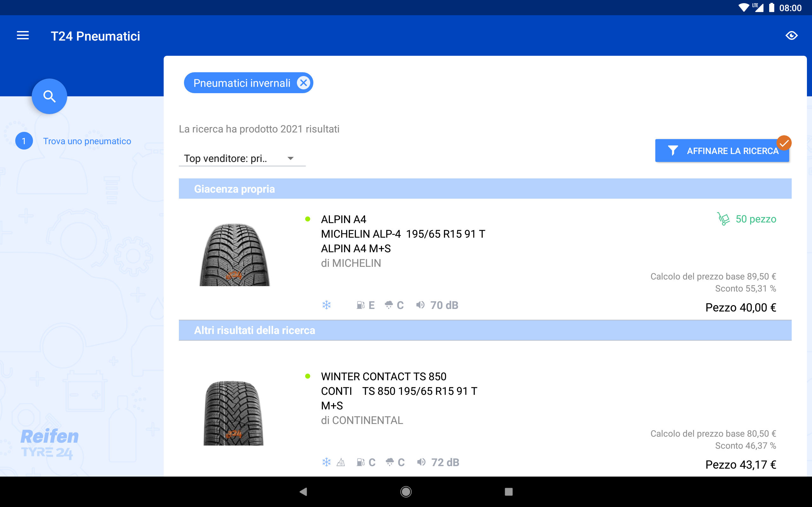Click the AFFINARE LA RICERCA button
This screenshot has height=507, width=812.
click(x=722, y=151)
